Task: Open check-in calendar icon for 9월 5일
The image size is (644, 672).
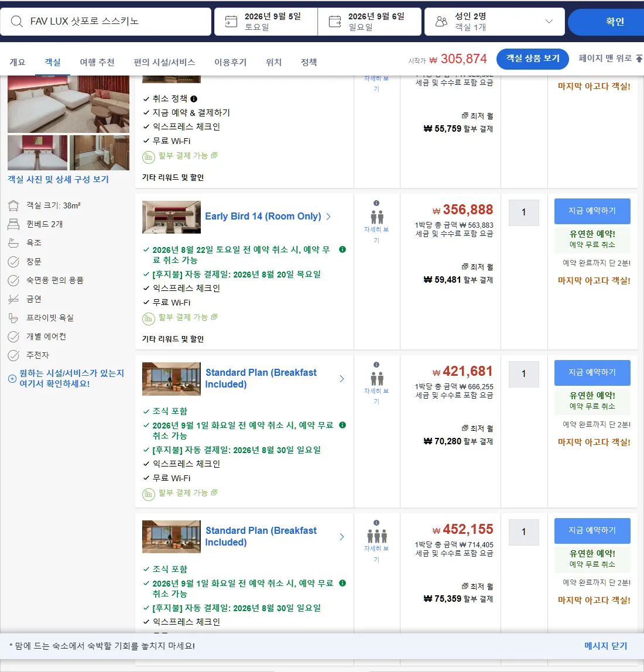Action: (231, 22)
